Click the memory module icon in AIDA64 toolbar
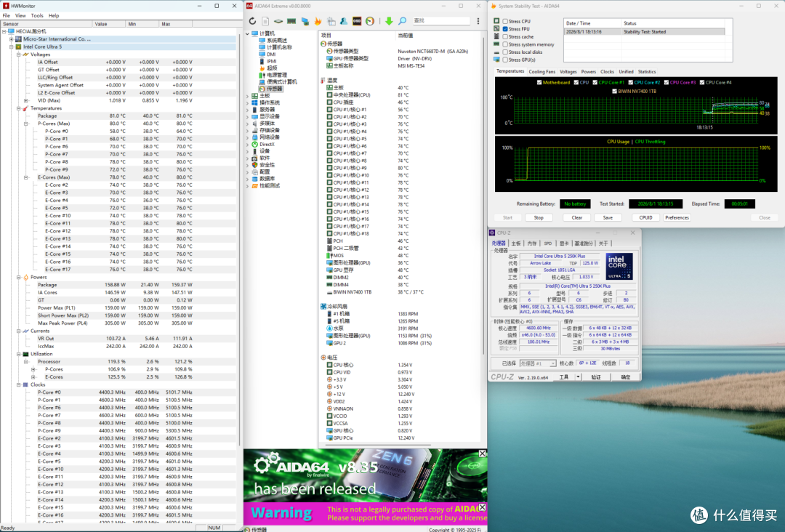 [291, 21]
